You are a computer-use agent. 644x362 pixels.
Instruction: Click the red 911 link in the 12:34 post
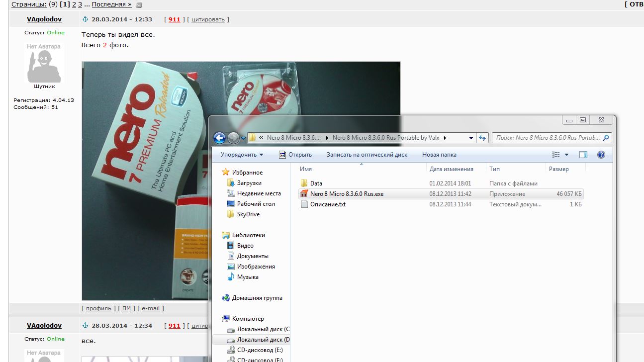pos(175,326)
